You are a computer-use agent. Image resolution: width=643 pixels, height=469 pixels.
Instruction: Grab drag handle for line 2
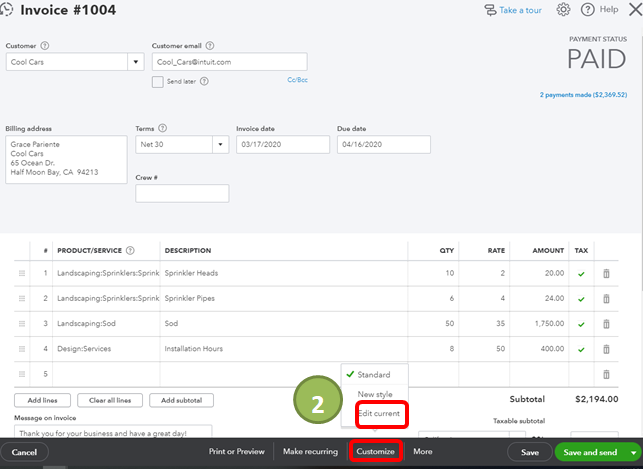pos(22,298)
